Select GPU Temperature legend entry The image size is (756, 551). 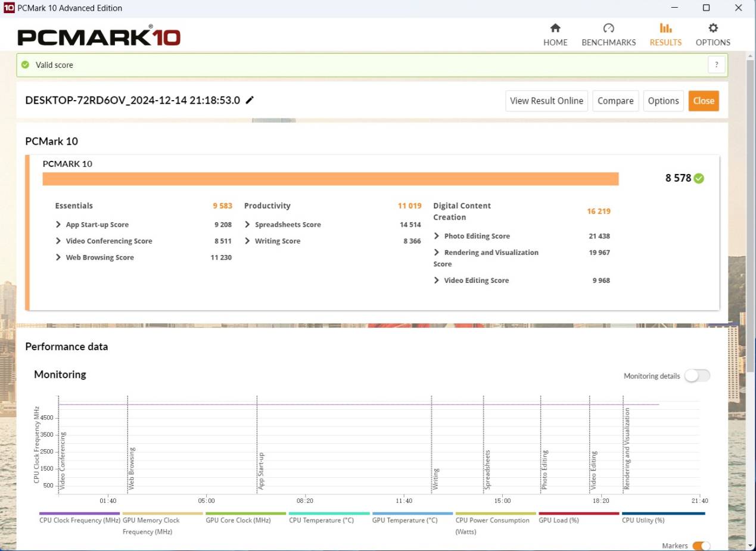click(412, 518)
